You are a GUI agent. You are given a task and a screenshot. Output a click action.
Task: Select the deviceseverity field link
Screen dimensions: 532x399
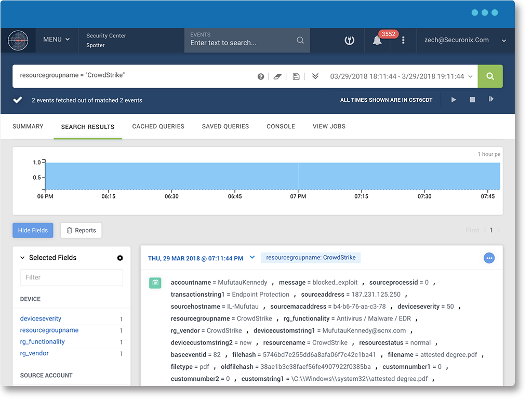pyautogui.click(x=41, y=318)
